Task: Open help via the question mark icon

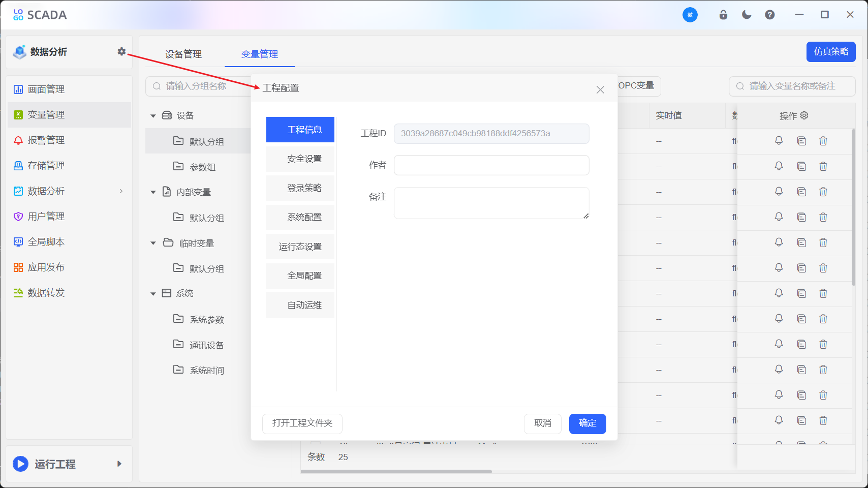Action: (769, 15)
